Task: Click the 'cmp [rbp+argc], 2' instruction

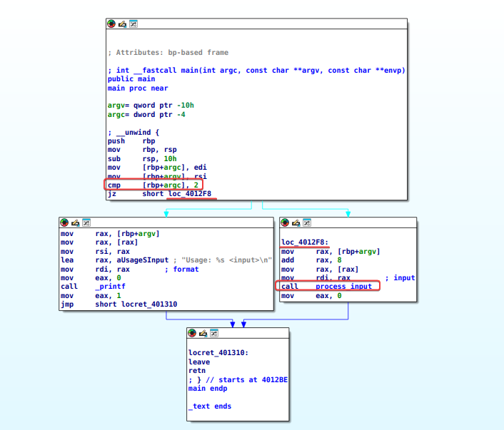Action: click(x=153, y=185)
